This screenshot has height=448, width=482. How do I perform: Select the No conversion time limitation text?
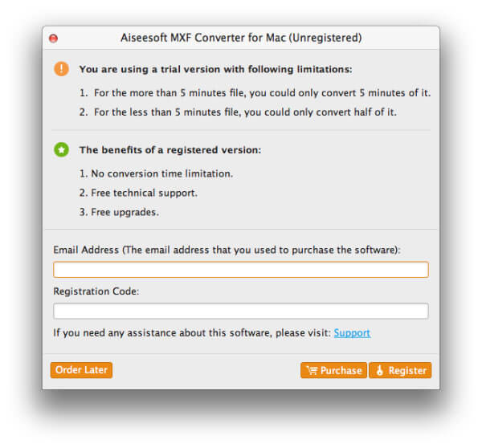156,173
